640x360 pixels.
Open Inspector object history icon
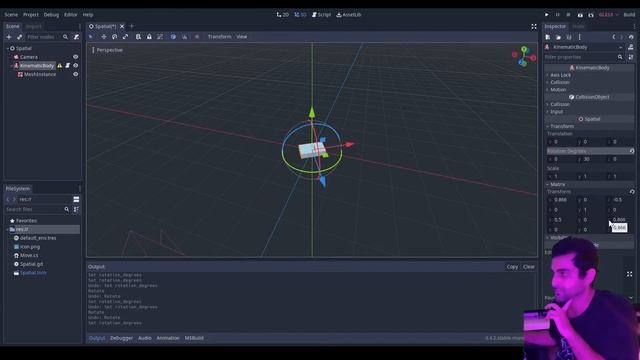[x=631, y=37]
